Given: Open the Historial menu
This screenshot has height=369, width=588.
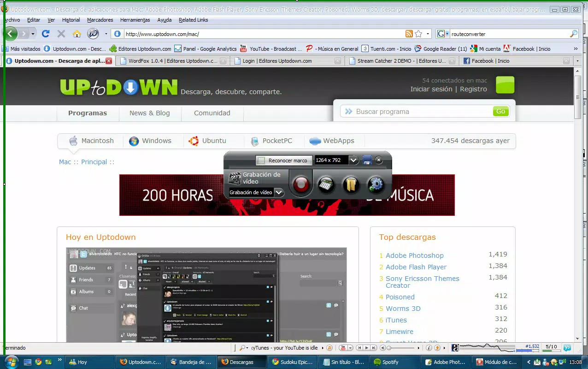Looking at the screenshot, I should tap(71, 20).
